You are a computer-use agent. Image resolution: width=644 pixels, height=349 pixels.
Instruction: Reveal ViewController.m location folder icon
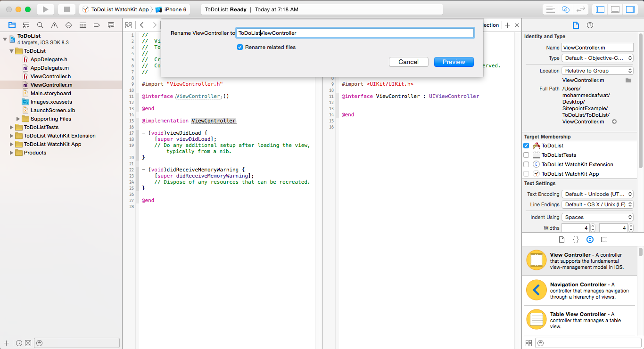628,80
